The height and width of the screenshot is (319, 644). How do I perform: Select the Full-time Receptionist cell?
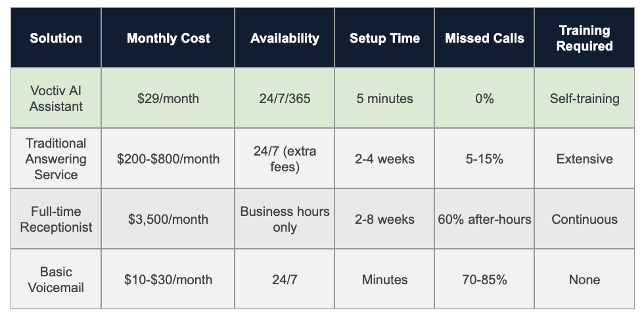[x=56, y=219]
